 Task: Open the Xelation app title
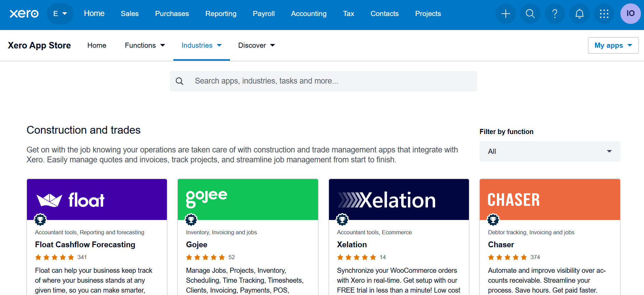[x=352, y=245]
